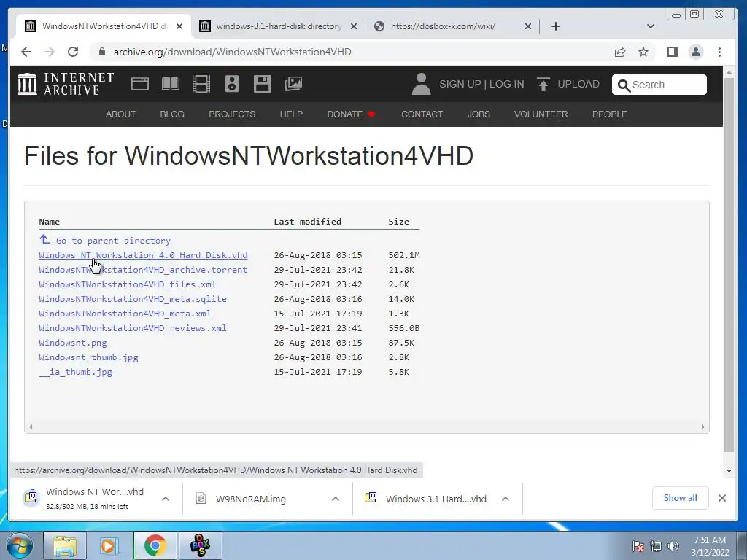The height and width of the screenshot is (560, 747).
Task: Open the Windowsnt_thumb.jpg link
Action: [88, 357]
